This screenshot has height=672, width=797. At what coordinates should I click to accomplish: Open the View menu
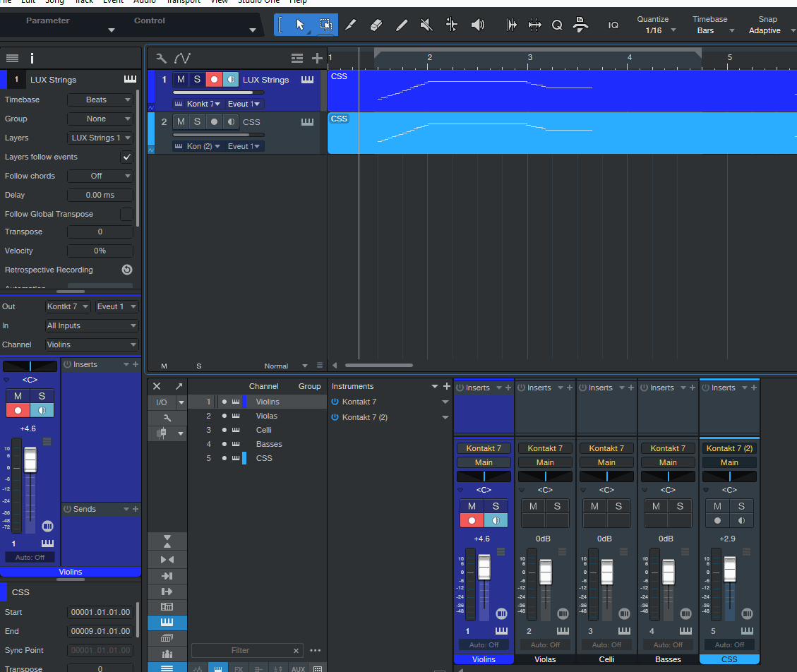219,1
